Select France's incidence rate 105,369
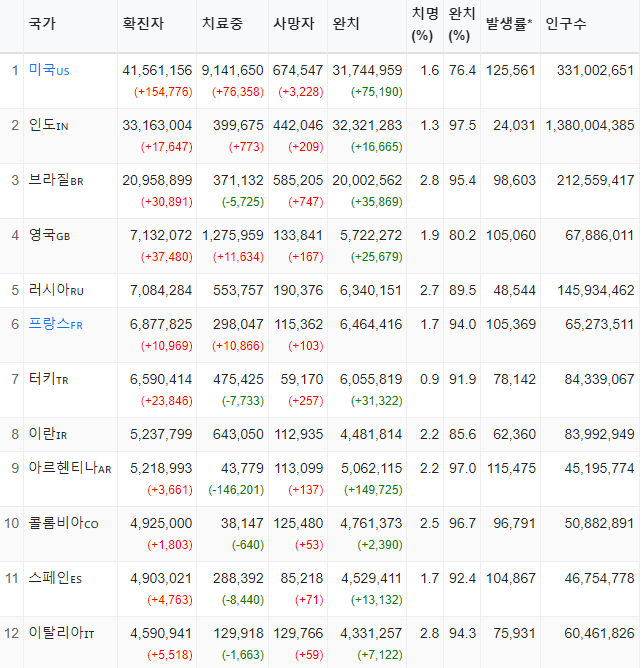643x668 pixels. click(511, 324)
